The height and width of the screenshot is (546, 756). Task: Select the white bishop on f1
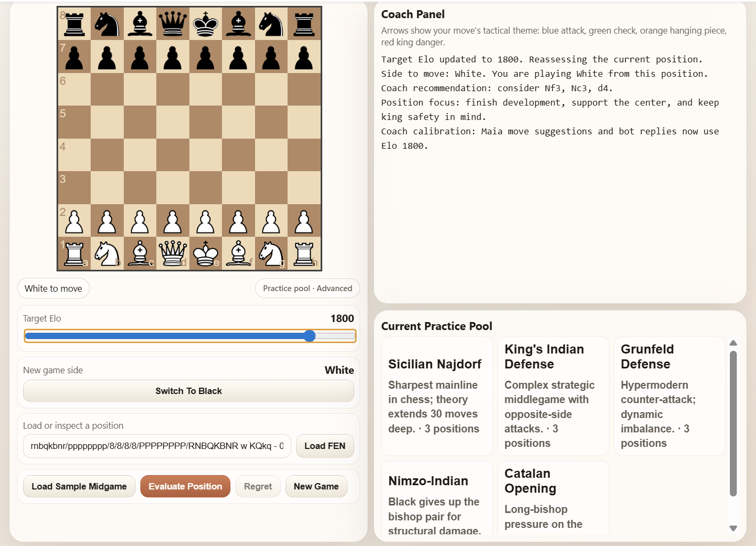(x=238, y=253)
